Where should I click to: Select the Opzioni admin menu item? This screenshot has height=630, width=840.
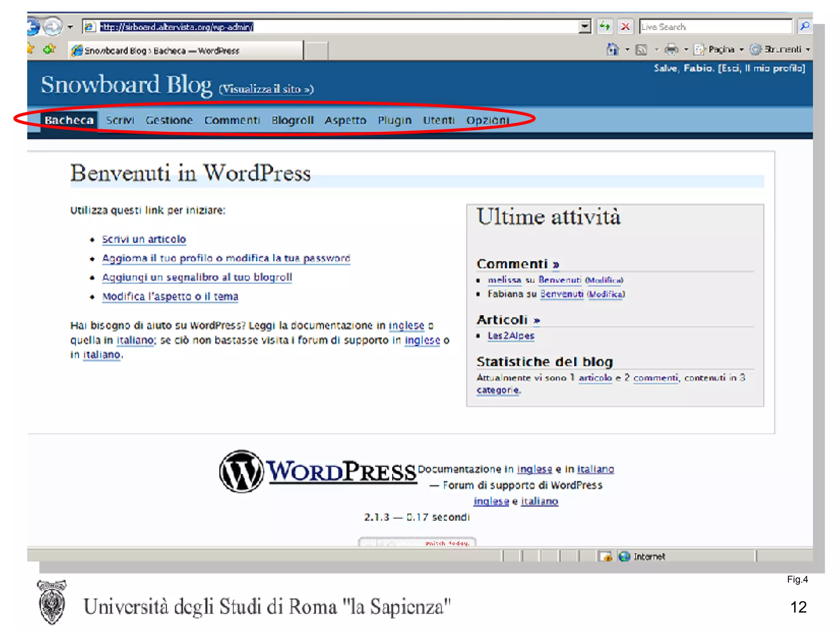pos(487,120)
